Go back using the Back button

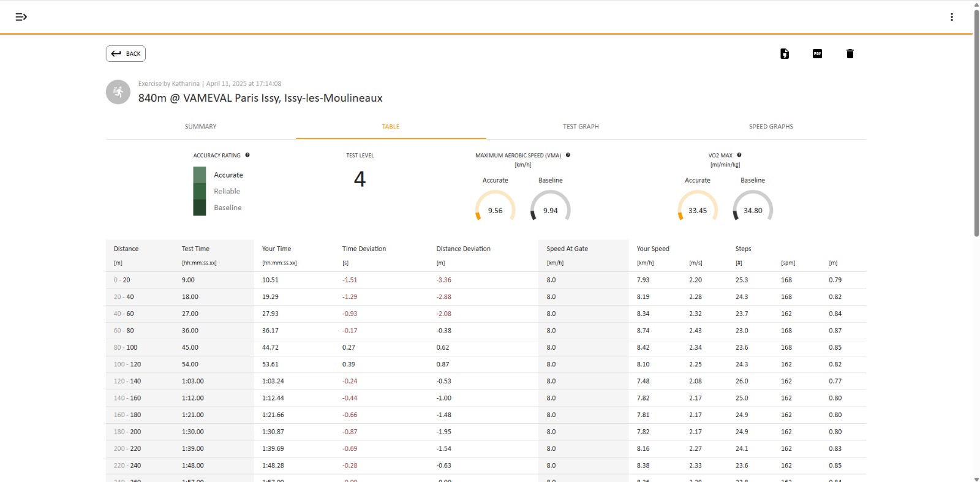tap(126, 54)
